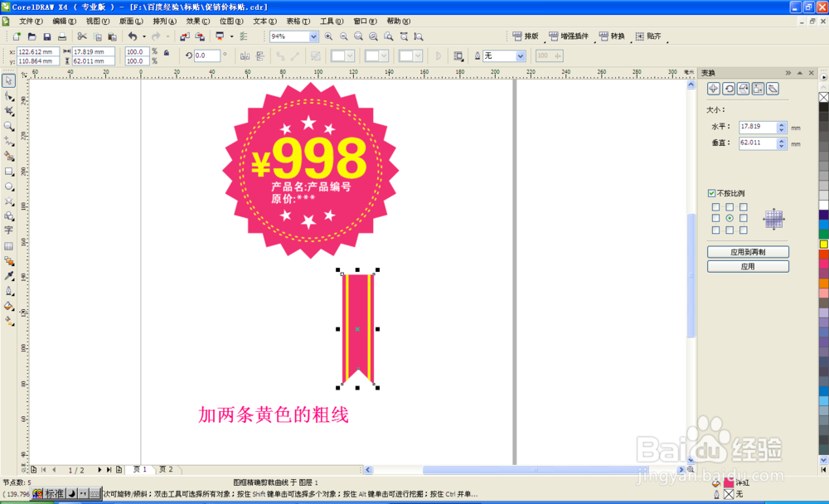Image resolution: width=829 pixels, height=504 pixels.
Task: Select the bottom-right anchor radio button
Action: pos(743,230)
